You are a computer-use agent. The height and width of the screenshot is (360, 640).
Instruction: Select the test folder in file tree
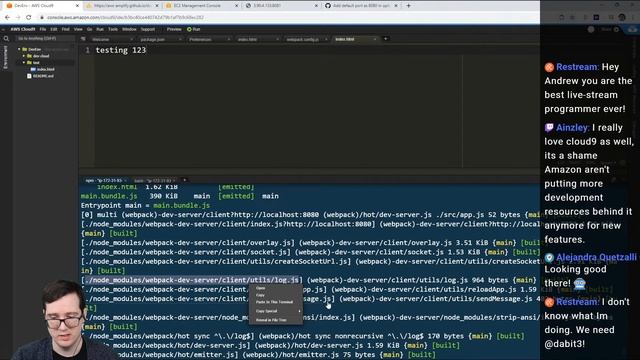tap(36, 62)
